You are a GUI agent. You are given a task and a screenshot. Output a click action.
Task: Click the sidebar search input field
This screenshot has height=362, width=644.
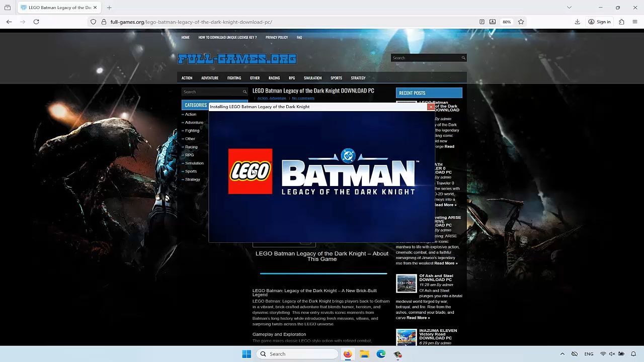pyautogui.click(x=212, y=92)
